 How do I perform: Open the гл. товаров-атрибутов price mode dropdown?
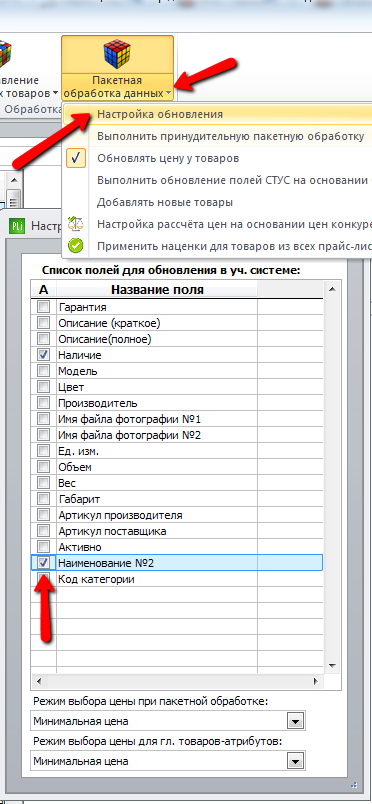(295, 761)
